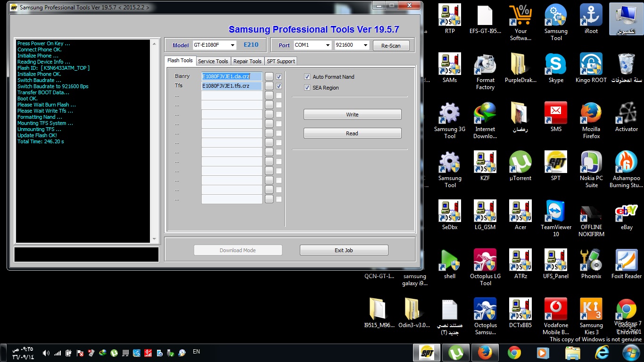Select the SPT desktop icon
Viewport: 644px width, 362px height.
click(x=556, y=166)
